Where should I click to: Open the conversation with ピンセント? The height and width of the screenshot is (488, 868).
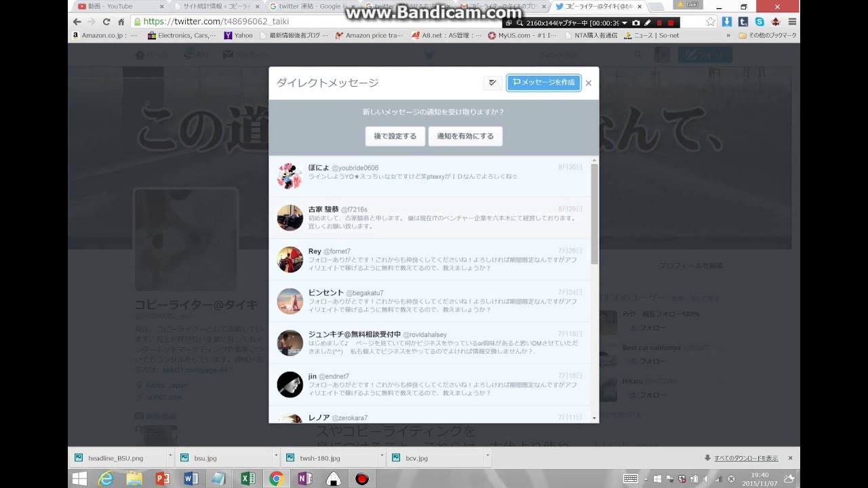pos(430,302)
